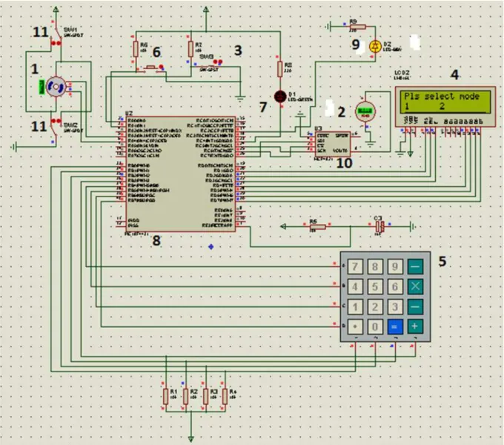Select the ground terminal below resistors R1-R4
This screenshot has width=504, height=445.
[x=191, y=438]
